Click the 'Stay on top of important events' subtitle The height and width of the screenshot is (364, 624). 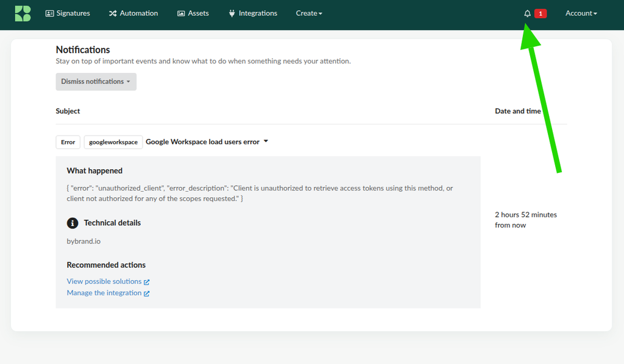[x=204, y=61]
